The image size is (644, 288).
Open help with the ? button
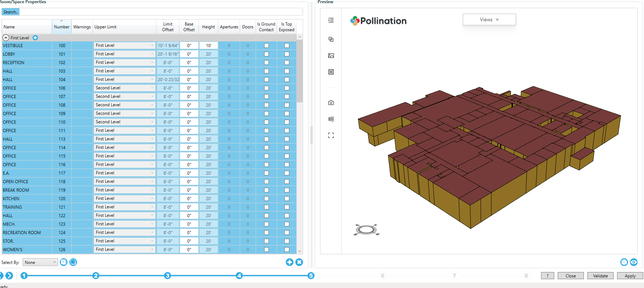pyautogui.click(x=547, y=276)
